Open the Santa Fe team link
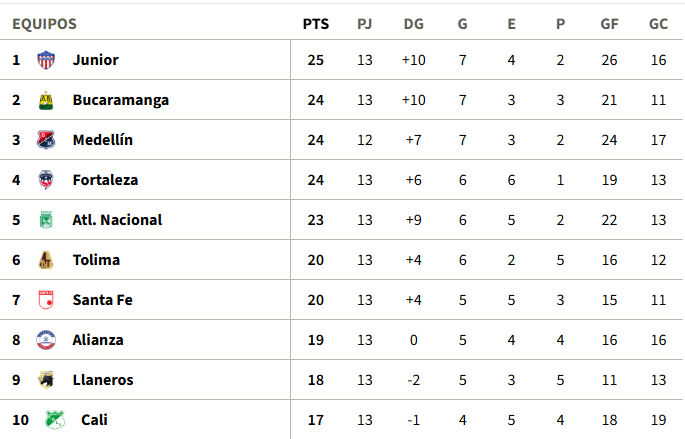Image resolution: width=685 pixels, height=439 pixels. coord(103,300)
